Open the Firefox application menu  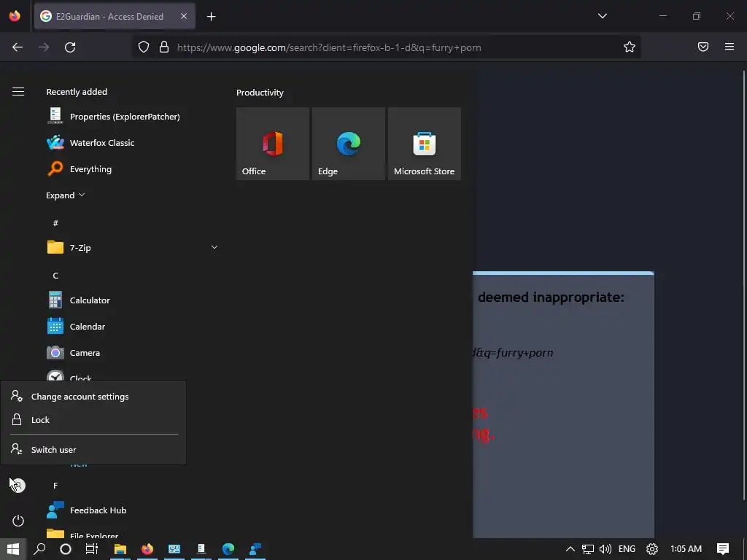click(729, 47)
